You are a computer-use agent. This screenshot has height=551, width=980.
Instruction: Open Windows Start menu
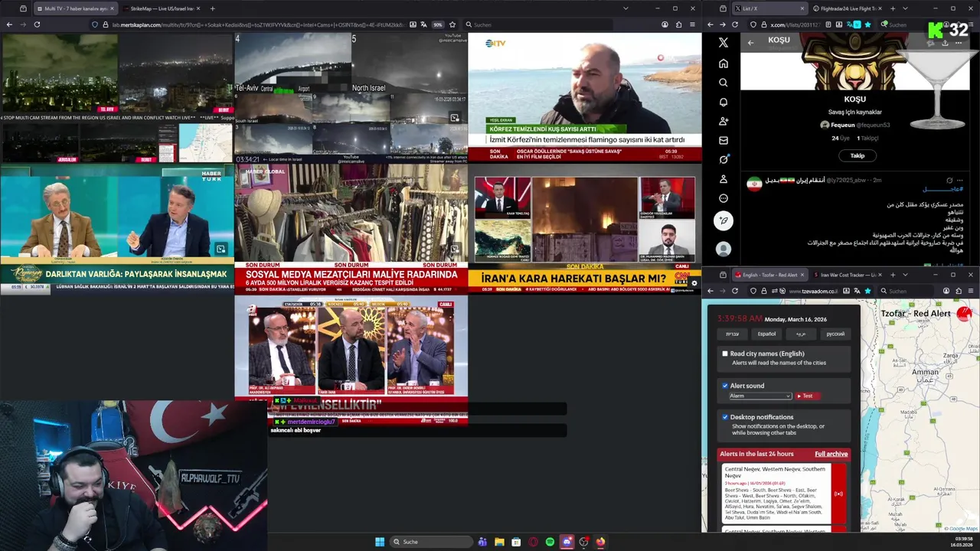coord(380,542)
